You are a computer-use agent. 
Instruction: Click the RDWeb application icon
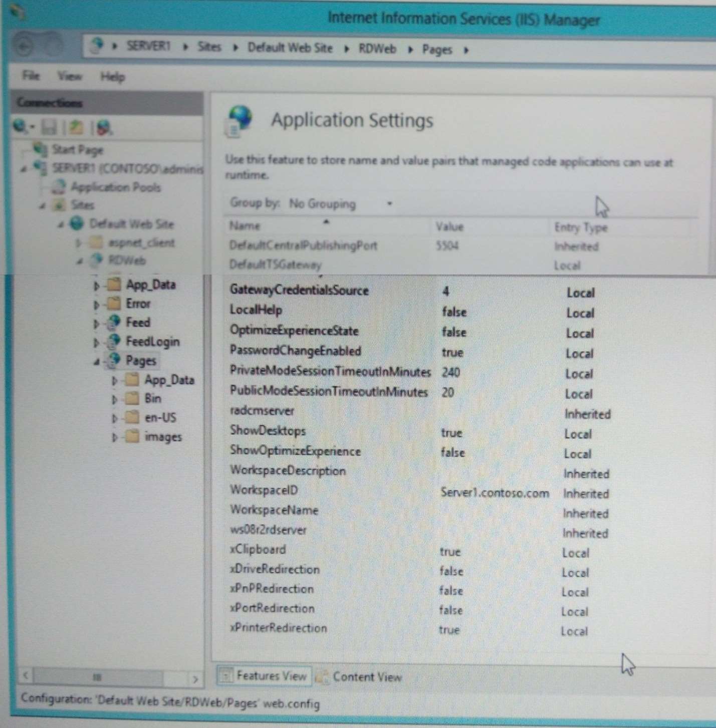pos(96,260)
